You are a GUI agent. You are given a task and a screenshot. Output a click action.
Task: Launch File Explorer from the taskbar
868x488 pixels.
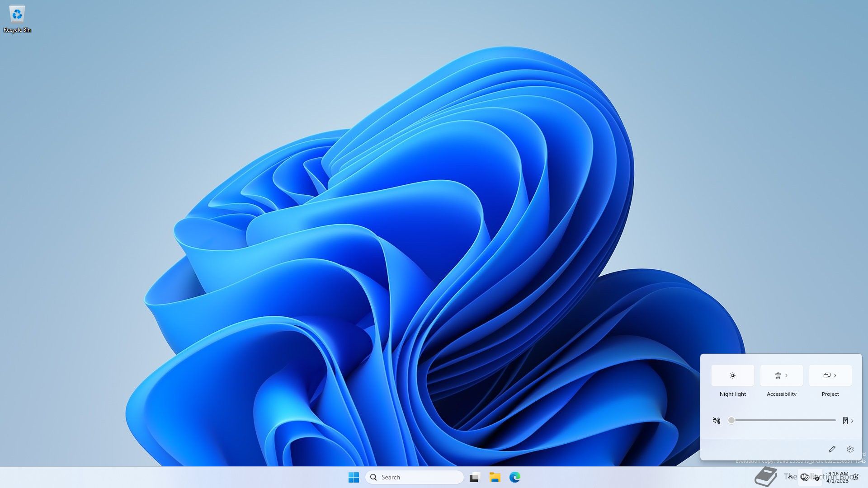click(x=495, y=477)
